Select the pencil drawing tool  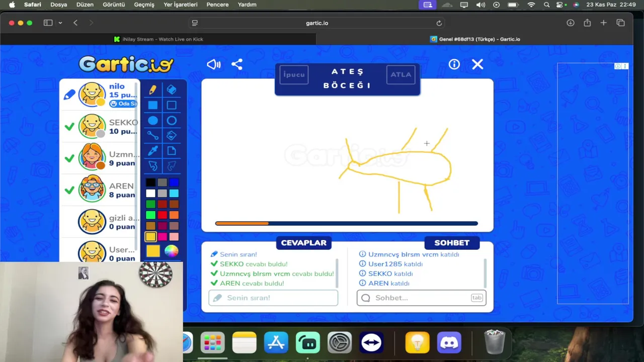(x=152, y=89)
